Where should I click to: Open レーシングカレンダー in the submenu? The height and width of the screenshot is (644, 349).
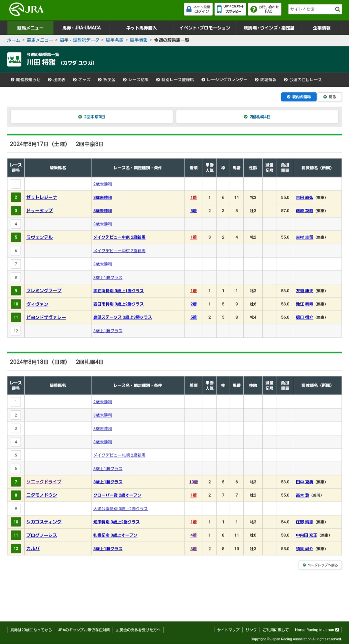tap(224, 80)
